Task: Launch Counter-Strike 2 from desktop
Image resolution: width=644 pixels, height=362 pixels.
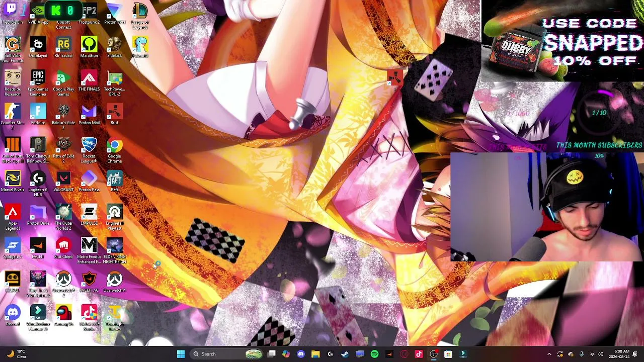Action: point(13,117)
